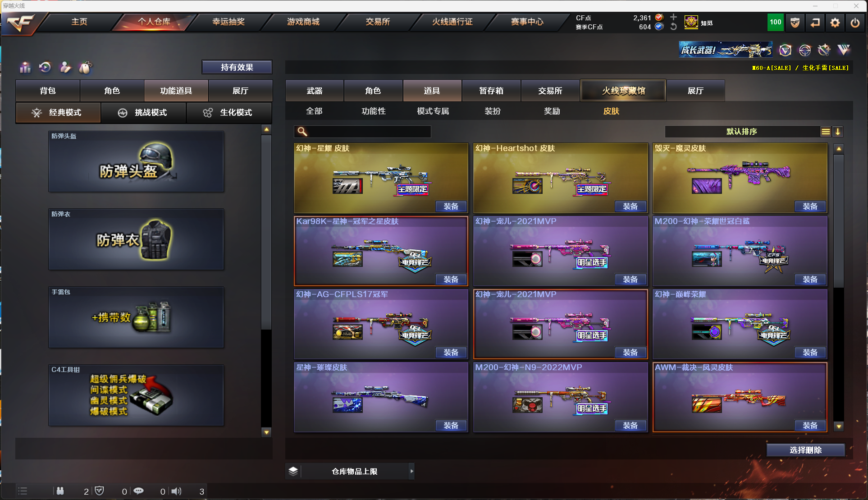This screenshot has height=500, width=868.
Task: Click the up arrow of the skin list scrollbar
Action: coord(839,148)
